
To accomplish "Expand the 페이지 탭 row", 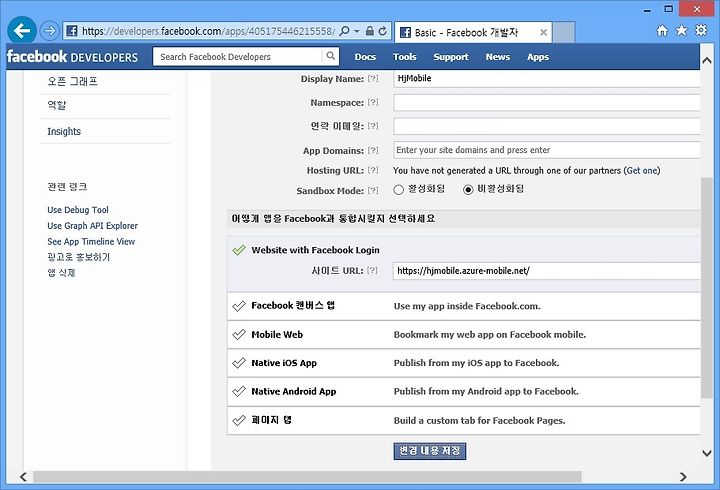I will click(464, 420).
